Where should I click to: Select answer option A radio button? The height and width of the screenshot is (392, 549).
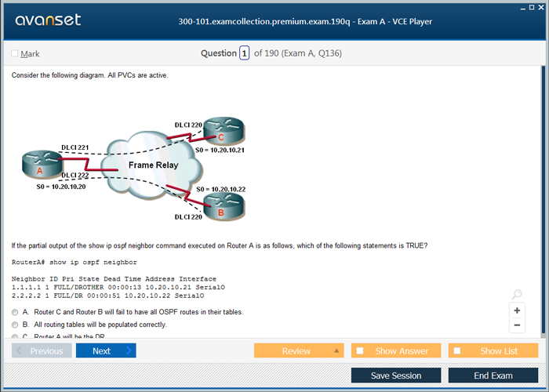pyautogui.click(x=15, y=312)
